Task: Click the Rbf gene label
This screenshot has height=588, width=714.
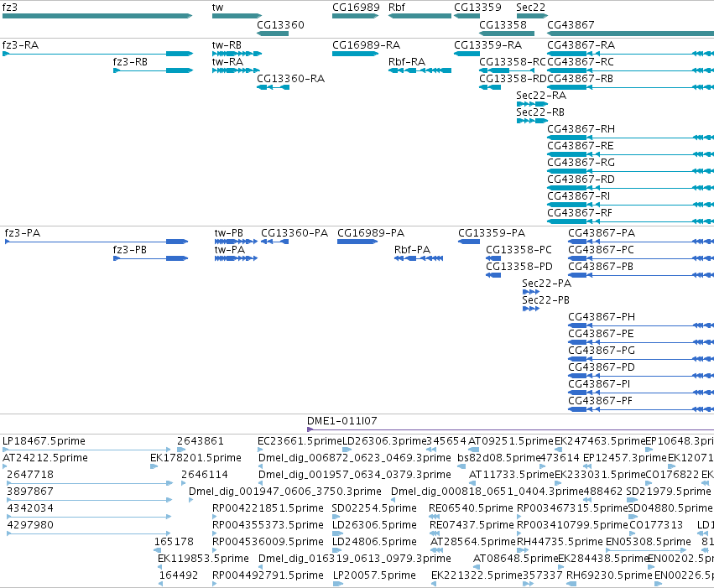Action: coord(397,8)
